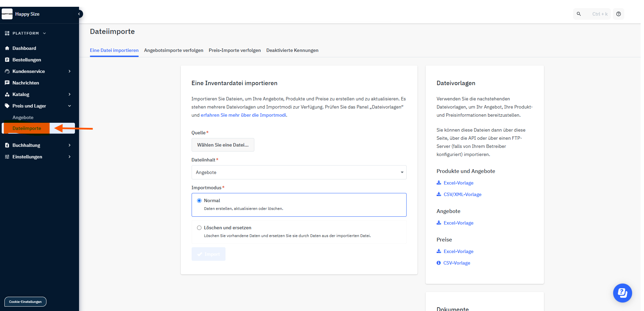The image size is (644, 311).
Task: Switch to Angebotsimporte verfolgen tab
Action: tap(174, 50)
